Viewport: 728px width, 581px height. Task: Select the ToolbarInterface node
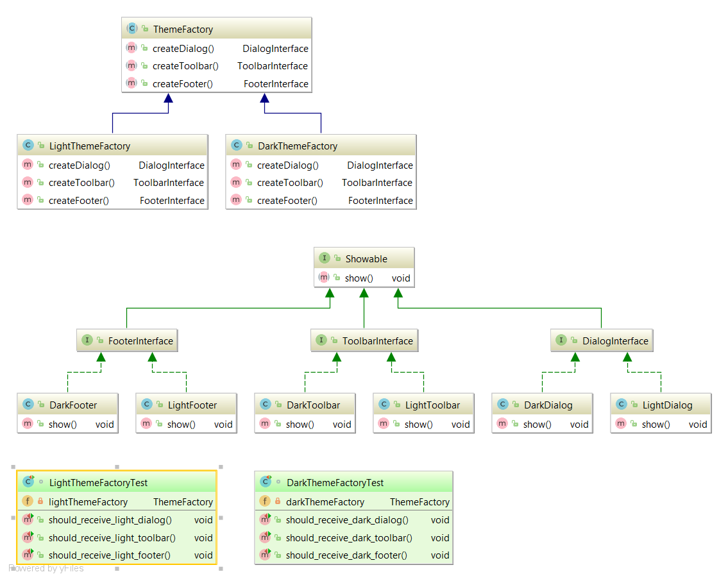tap(364, 341)
